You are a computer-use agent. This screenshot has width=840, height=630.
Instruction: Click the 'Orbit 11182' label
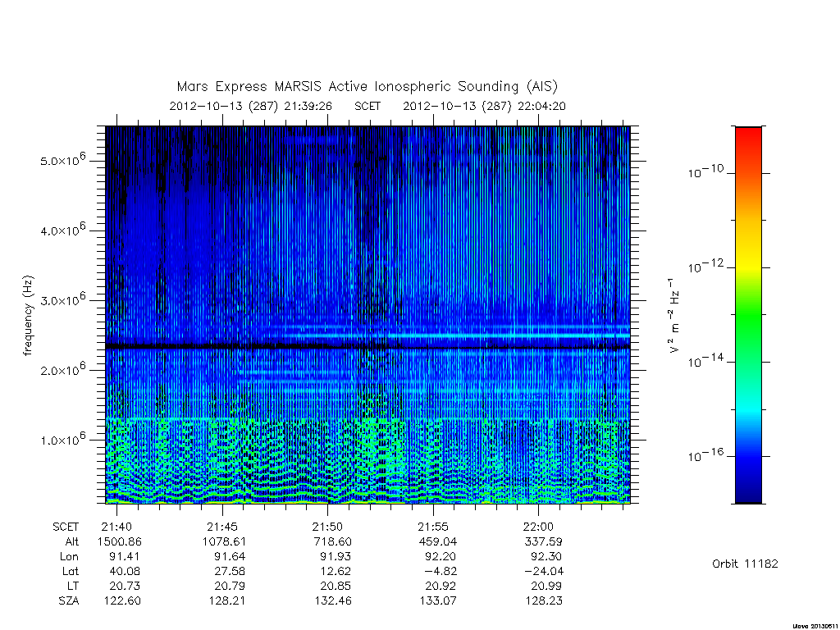745,564
